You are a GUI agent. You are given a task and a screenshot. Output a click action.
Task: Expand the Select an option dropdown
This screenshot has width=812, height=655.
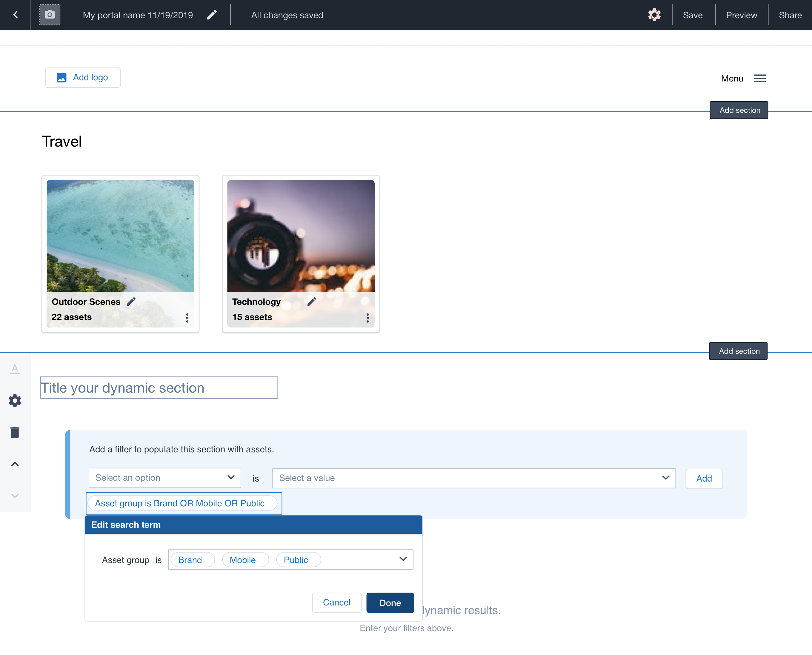tap(165, 478)
